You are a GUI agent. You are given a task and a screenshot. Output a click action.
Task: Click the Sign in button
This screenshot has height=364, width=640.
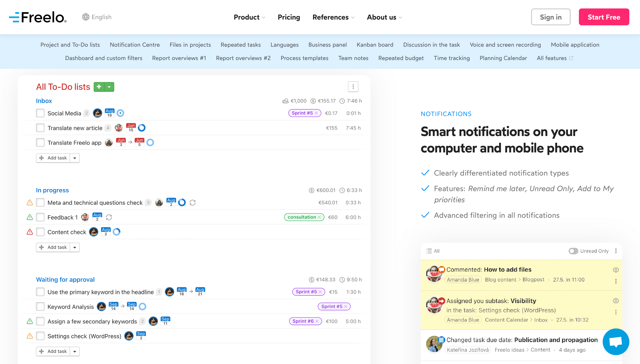[x=550, y=17]
